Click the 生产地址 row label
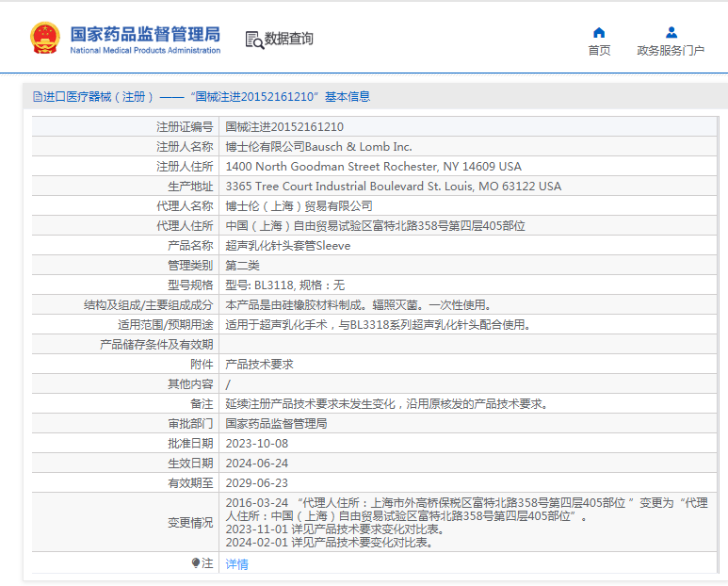 pyautogui.click(x=190, y=187)
